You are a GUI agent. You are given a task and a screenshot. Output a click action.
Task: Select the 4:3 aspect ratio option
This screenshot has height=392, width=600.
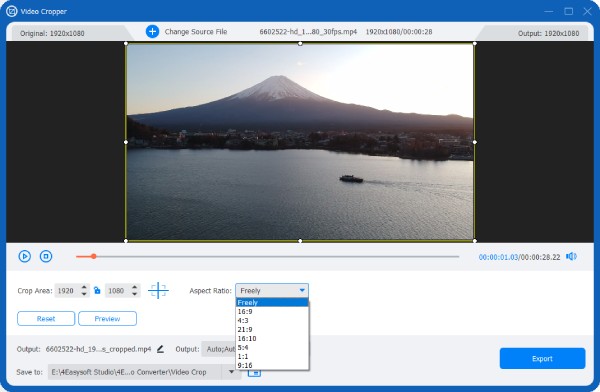pyautogui.click(x=272, y=320)
